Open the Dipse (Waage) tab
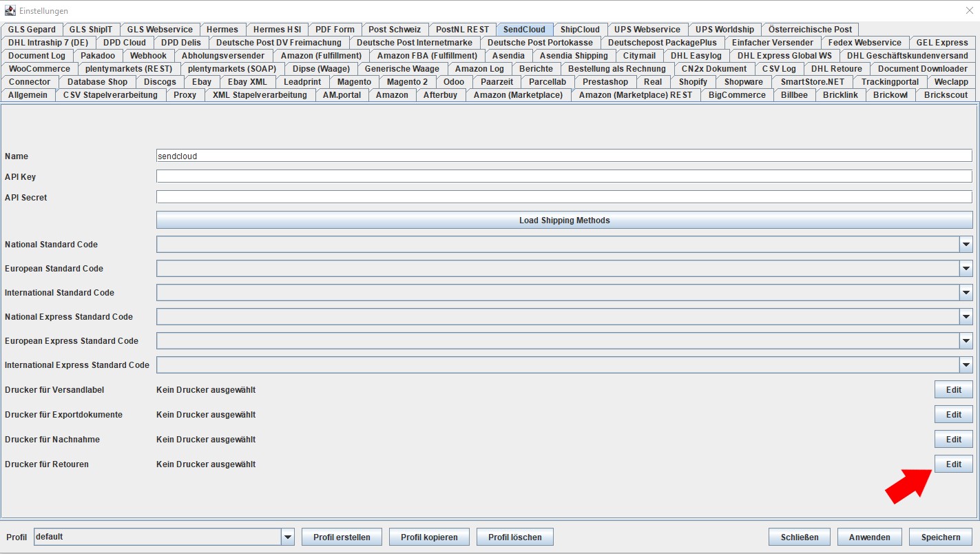Viewport: 980px width, 554px height. (x=321, y=69)
